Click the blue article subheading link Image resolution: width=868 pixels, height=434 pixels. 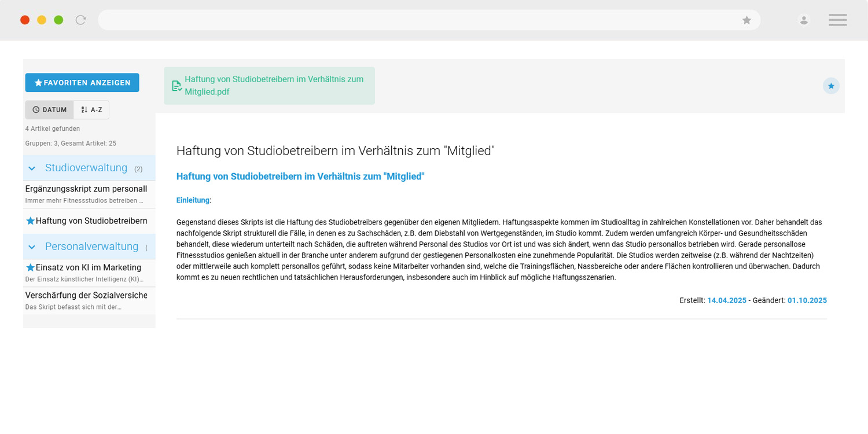(x=300, y=176)
